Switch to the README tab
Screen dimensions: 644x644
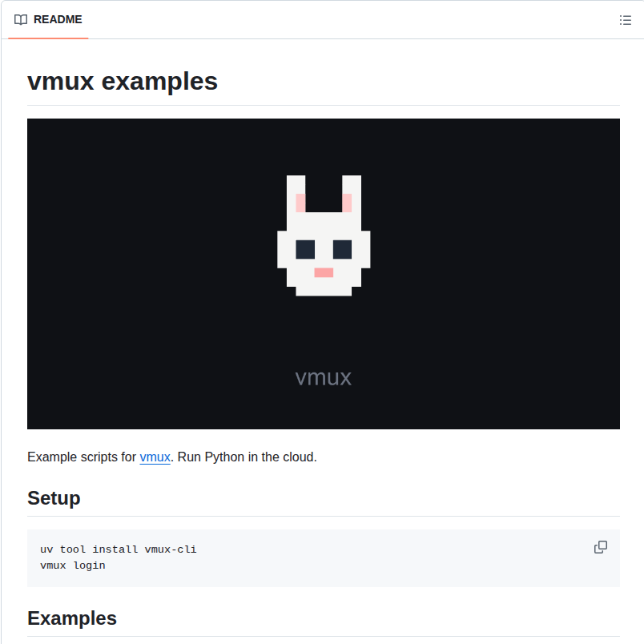(47, 20)
